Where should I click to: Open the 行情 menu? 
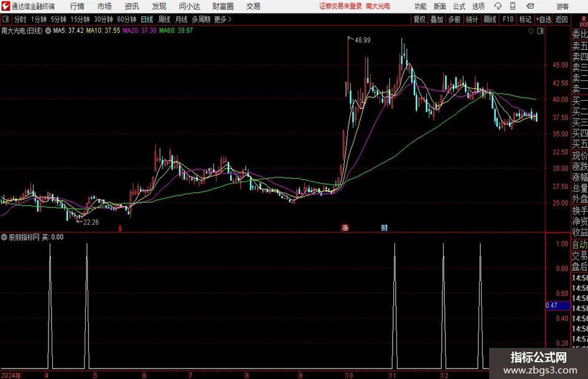pyautogui.click(x=77, y=6)
